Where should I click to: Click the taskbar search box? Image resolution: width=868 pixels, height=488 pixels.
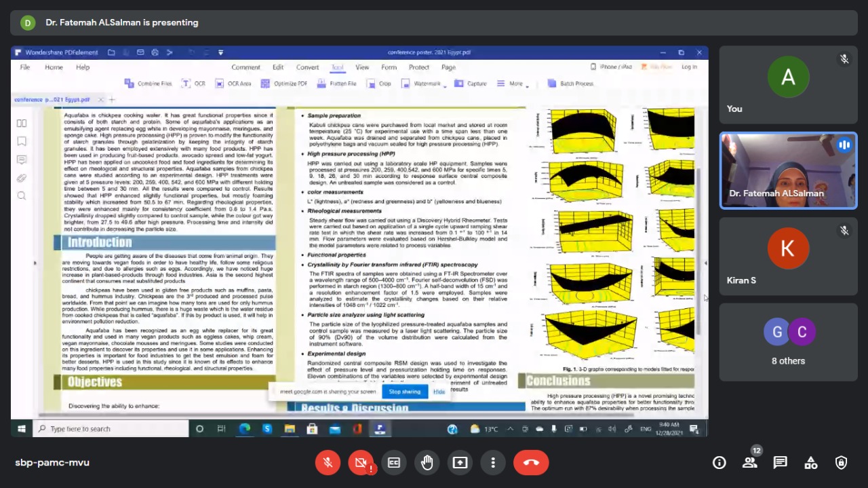click(111, 429)
